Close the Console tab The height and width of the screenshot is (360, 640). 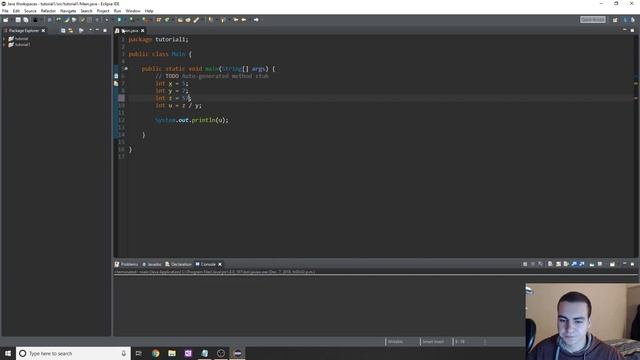click(x=220, y=264)
